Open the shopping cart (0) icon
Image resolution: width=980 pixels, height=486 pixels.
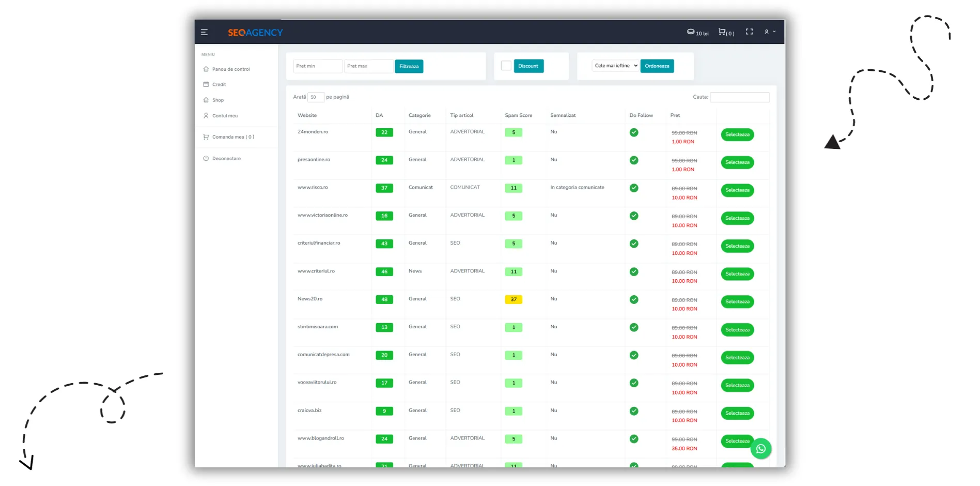tap(726, 33)
